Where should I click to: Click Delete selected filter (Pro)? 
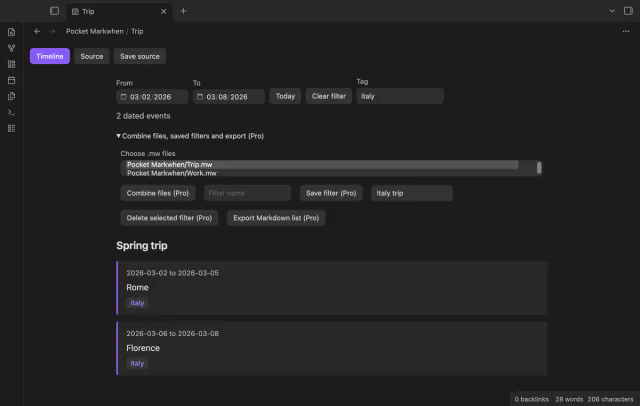(x=169, y=218)
